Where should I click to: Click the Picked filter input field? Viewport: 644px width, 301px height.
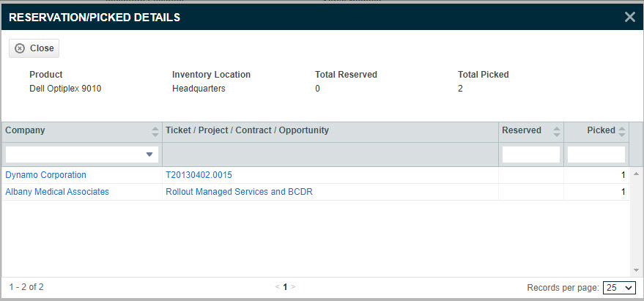click(596, 155)
